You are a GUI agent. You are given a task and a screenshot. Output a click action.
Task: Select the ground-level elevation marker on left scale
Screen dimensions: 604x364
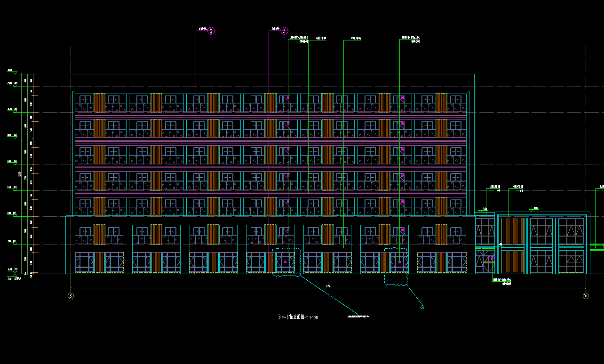tap(15, 271)
